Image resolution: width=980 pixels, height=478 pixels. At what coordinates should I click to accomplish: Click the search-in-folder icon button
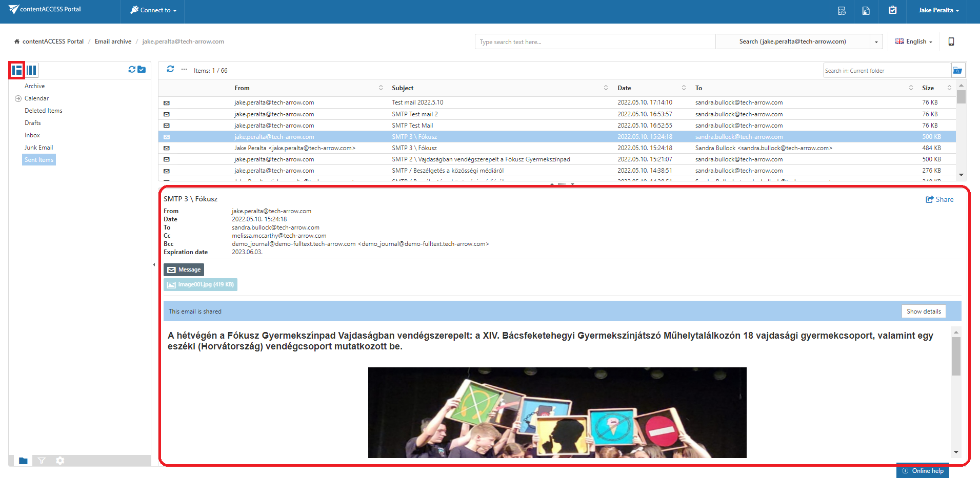pyautogui.click(x=957, y=71)
